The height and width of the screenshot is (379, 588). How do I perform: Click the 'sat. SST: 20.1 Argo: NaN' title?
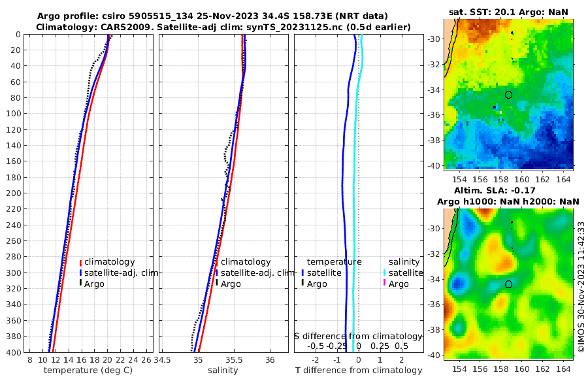click(x=508, y=12)
